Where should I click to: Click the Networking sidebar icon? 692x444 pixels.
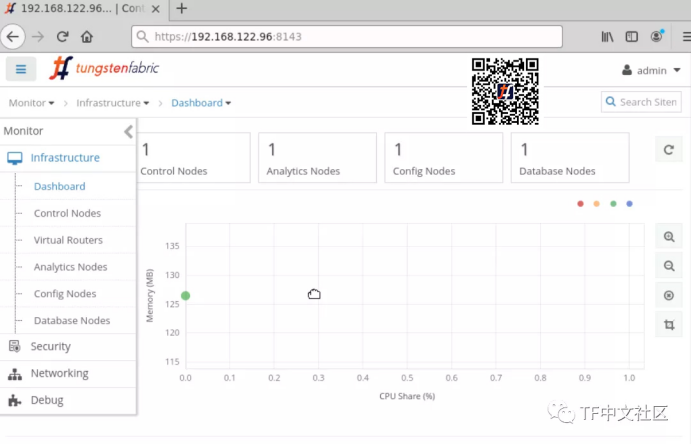point(15,374)
